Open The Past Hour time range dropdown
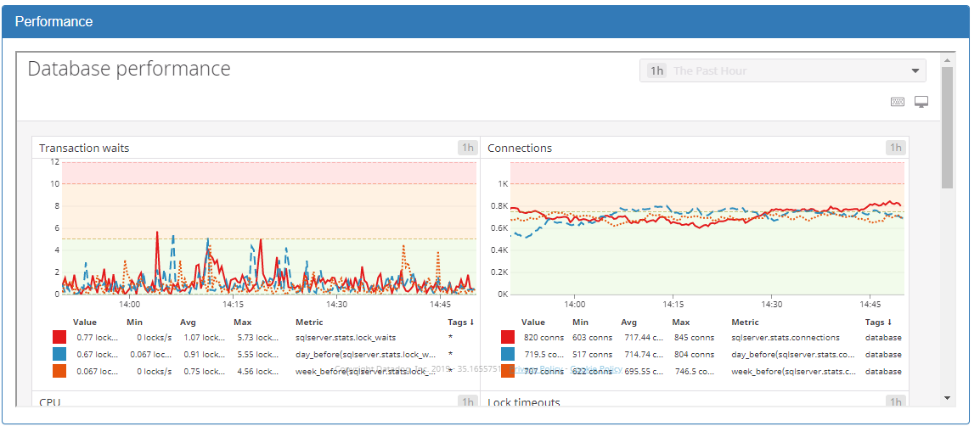980x432 pixels. (782, 70)
